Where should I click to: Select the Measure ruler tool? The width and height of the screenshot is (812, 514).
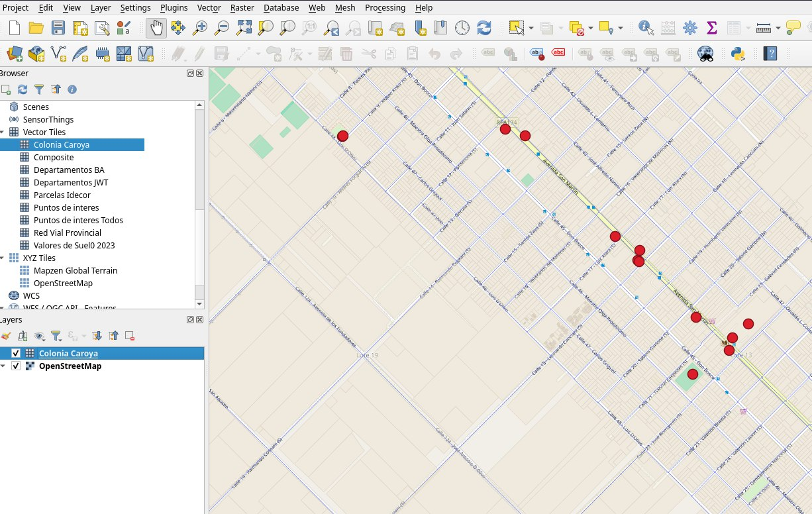(x=763, y=28)
